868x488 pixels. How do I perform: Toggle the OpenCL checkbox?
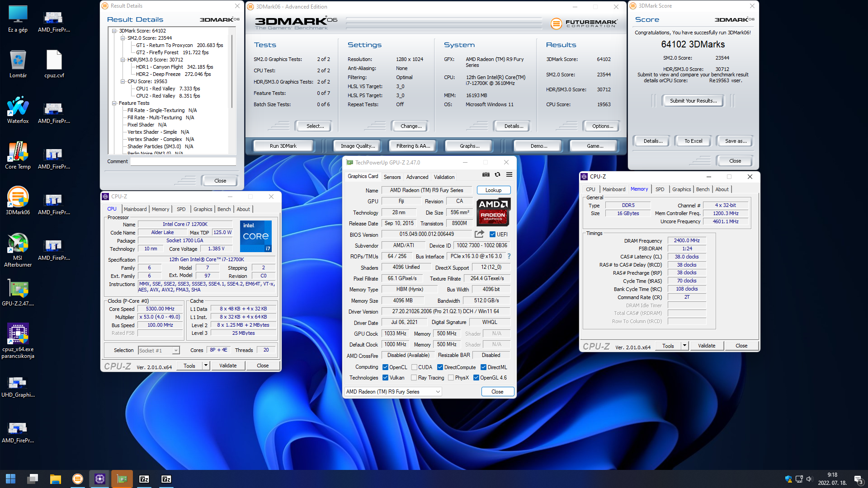[385, 367]
